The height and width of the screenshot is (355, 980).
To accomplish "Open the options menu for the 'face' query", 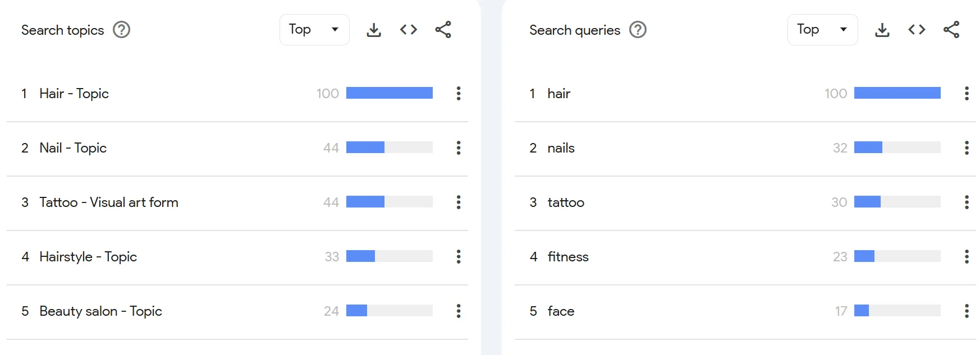I will coord(967,311).
